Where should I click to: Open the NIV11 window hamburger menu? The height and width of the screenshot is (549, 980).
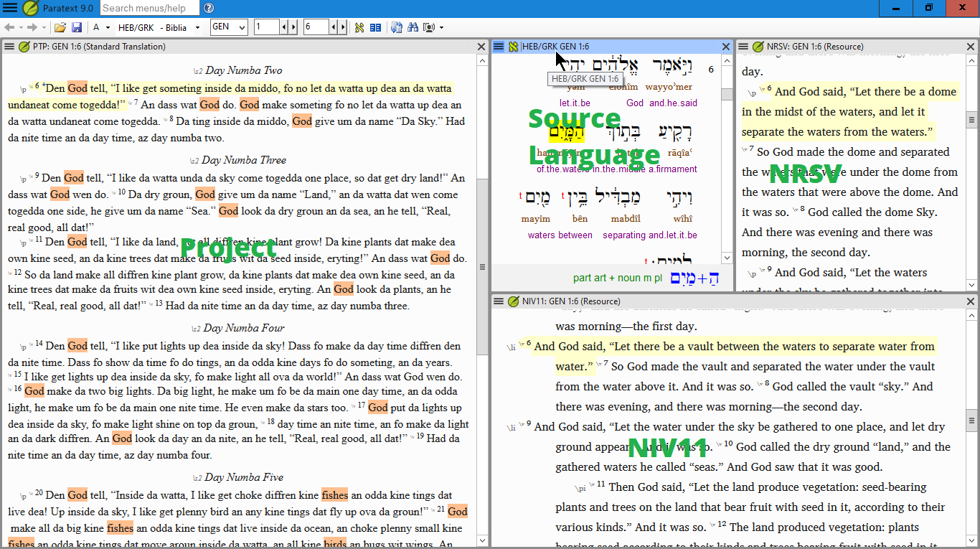tap(499, 301)
